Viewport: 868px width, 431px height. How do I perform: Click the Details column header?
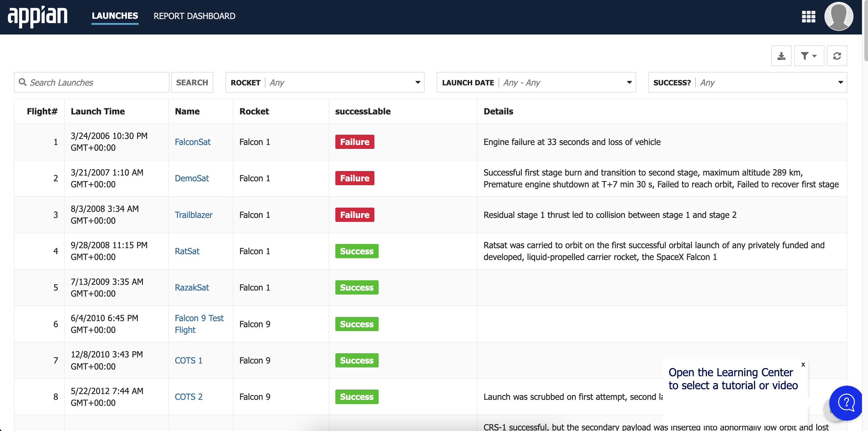coord(498,111)
